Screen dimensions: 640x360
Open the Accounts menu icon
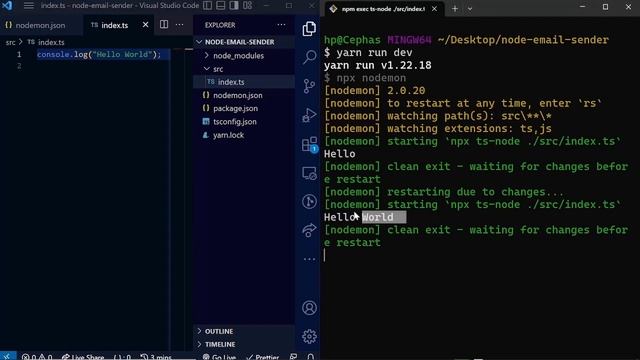coord(309,308)
